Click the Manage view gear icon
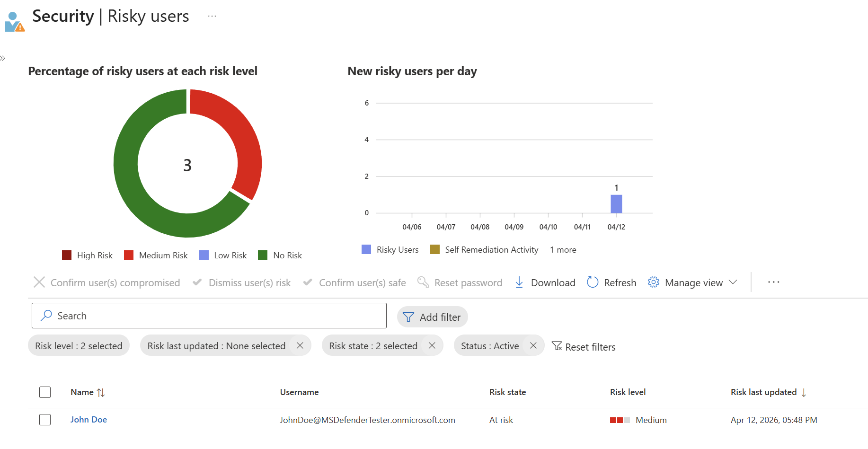Image resolution: width=868 pixels, height=449 pixels. (x=654, y=282)
